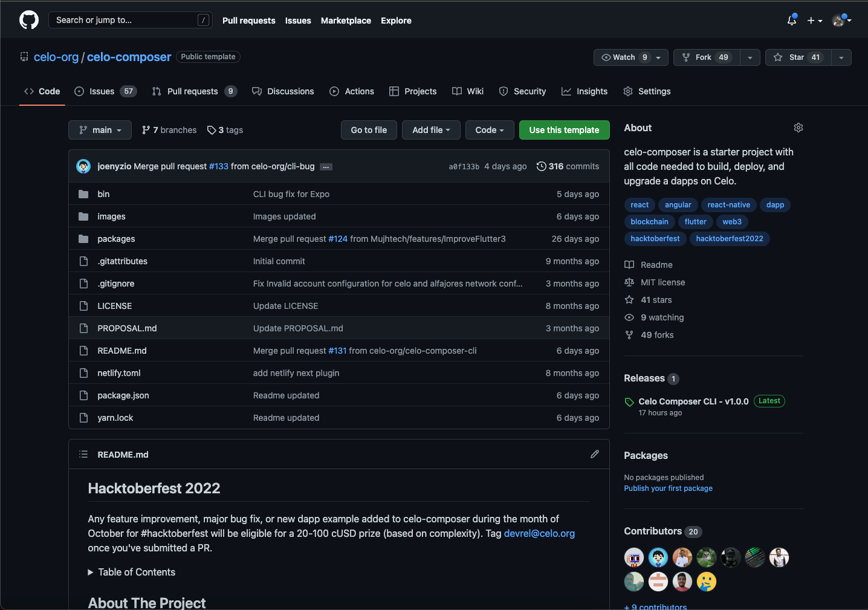Open the yellow emoji contributor avatar
Screen dimensions: 868x610
[706, 582]
